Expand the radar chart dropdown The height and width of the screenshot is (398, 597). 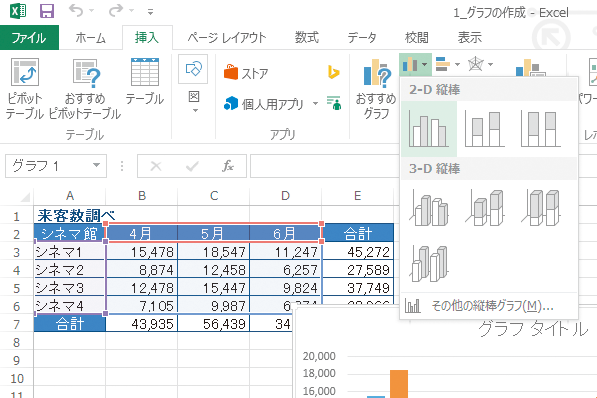(491, 64)
